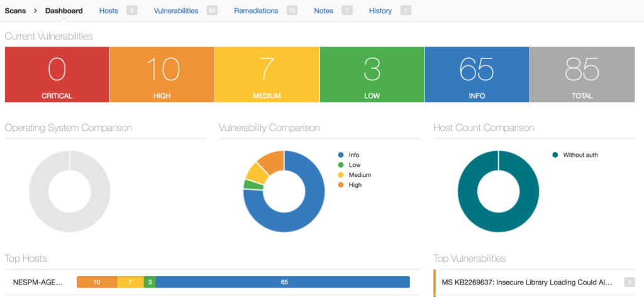Screen dimensions: 644x297
Task: Click the Info legend label
Action: tap(354, 155)
